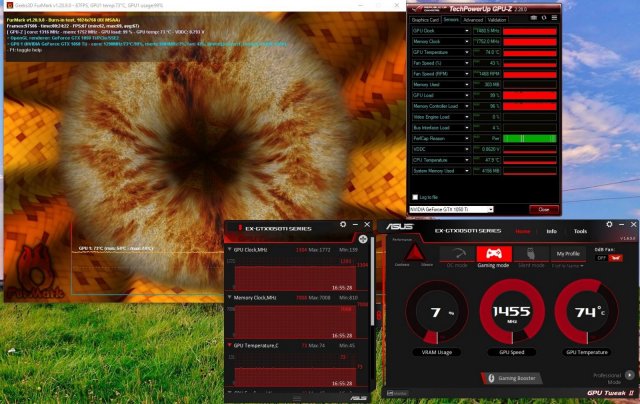The width and height of the screenshot is (640, 404).
Task: Switch to Advanced tab in GPU-Z
Action: [x=473, y=20]
